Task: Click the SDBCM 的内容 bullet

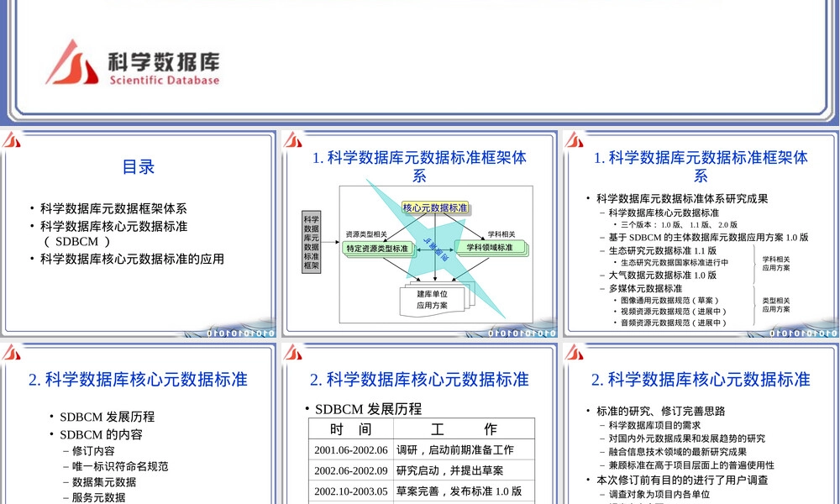Action: [x=101, y=434]
